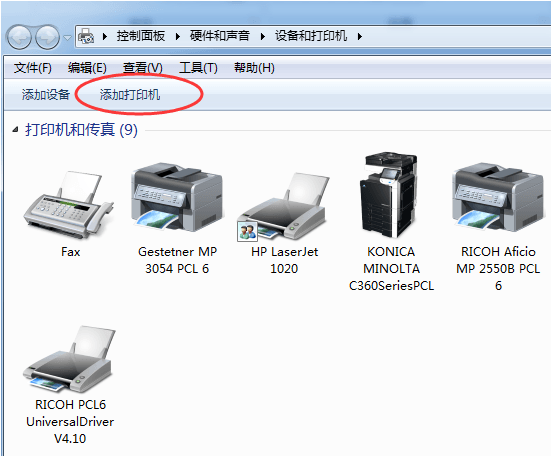Expand the arrow after 控制面板 breadcrumb
This screenshot has width=552, height=457.
(177, 36)
